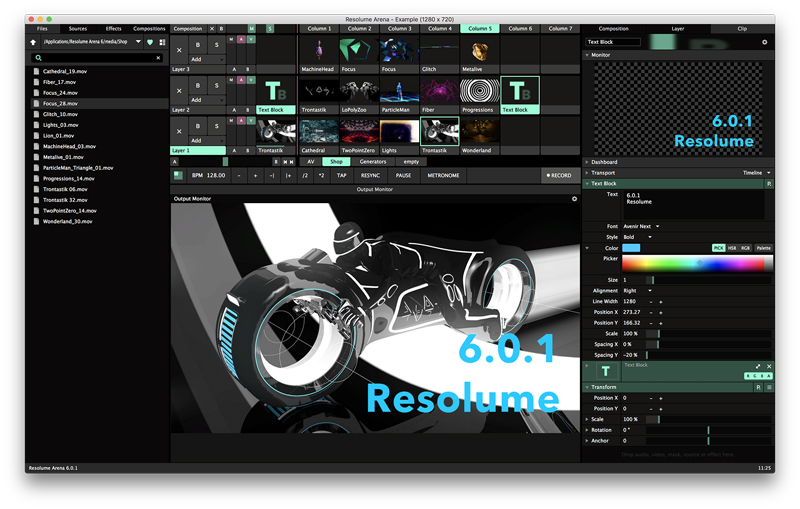Viewport: 800px width, 509px height.
Task: Switch to the AV deck
Action: pyautogui.click(x=310, y=162)
